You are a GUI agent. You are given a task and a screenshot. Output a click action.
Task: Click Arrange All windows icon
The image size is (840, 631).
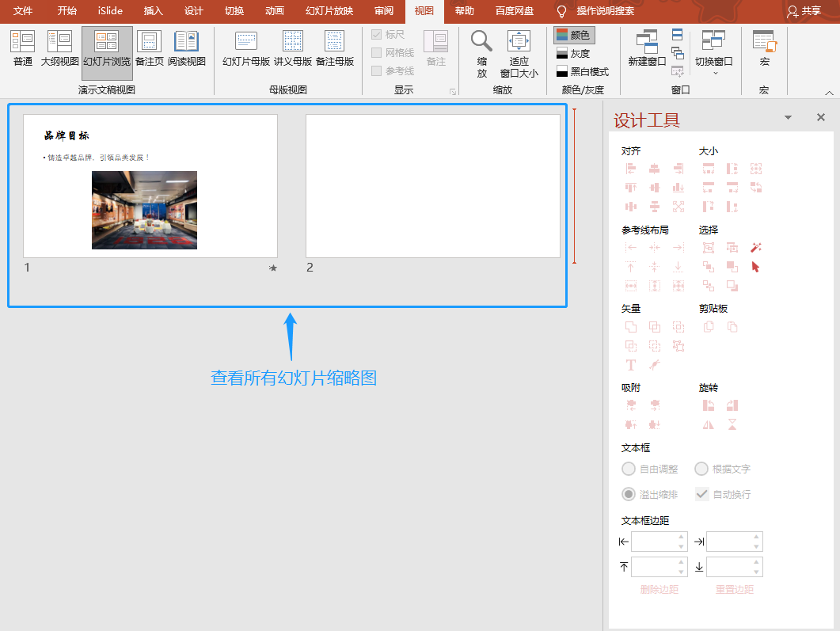point(677,35)
